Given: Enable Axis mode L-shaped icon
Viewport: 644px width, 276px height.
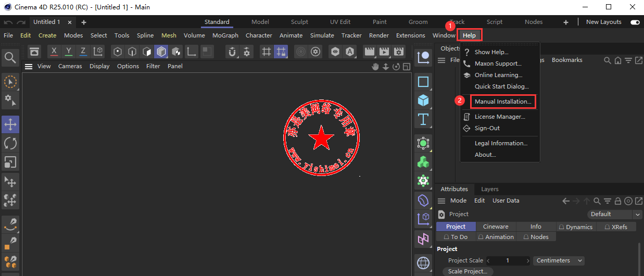Looking at the screenshot, I should 192,52.
